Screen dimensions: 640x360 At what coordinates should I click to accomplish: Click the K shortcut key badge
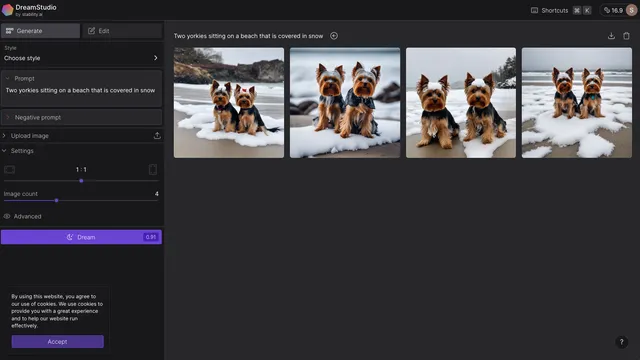[x=587, y=10]
